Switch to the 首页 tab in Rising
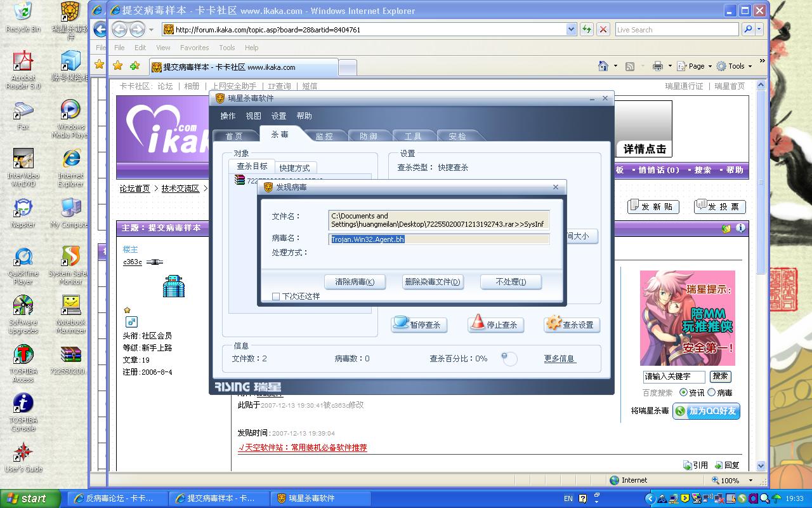The height and width of the screenshot is (508, 812). [234, 136]
